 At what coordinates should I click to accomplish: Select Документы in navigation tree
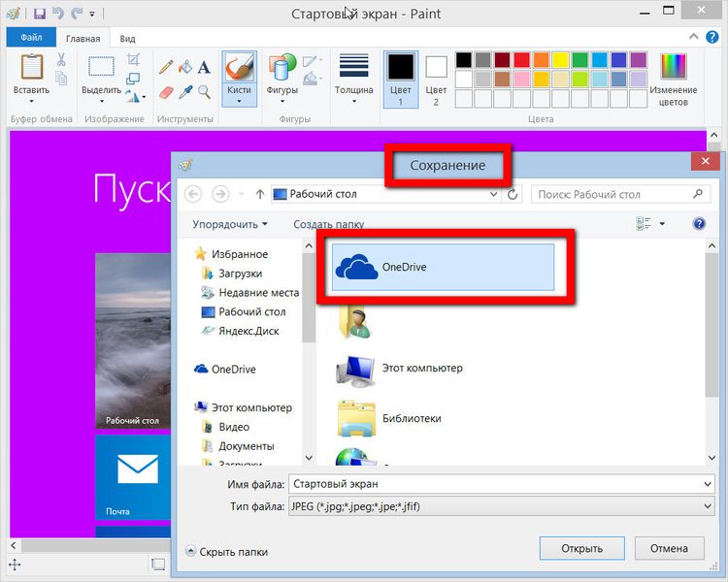pos(238,446)
